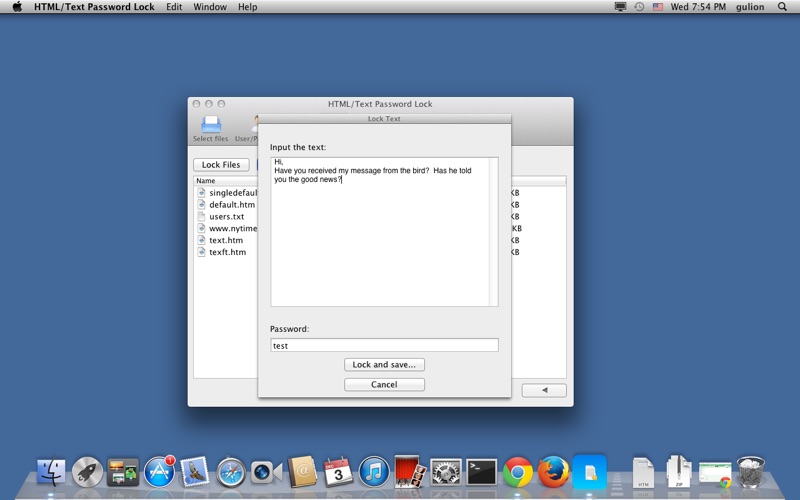Open System Preferences gear icon
This screenshot has height=500, width=800.
[x=445, y=472]
